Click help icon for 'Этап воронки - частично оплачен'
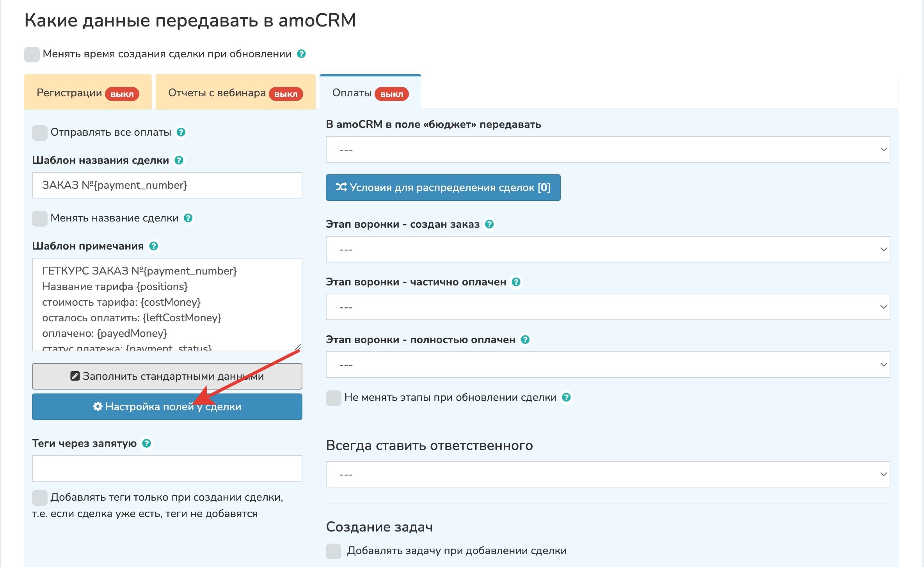Viewport: 924px width, 567px height. [516, 282]
